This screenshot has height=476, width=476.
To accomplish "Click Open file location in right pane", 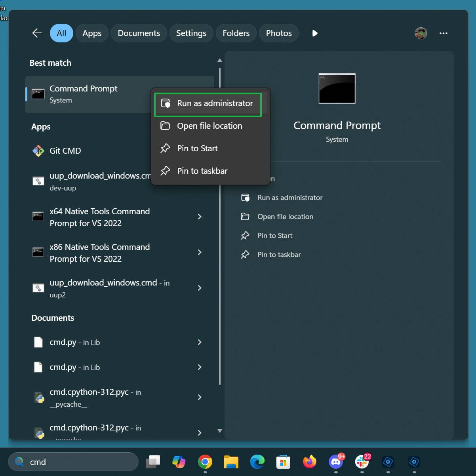I will [x=285, y=217].
